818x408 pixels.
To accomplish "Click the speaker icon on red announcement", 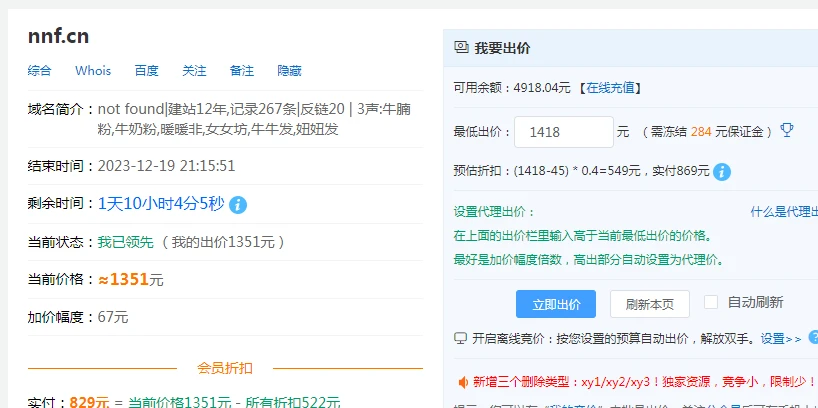I will (463, 382).
